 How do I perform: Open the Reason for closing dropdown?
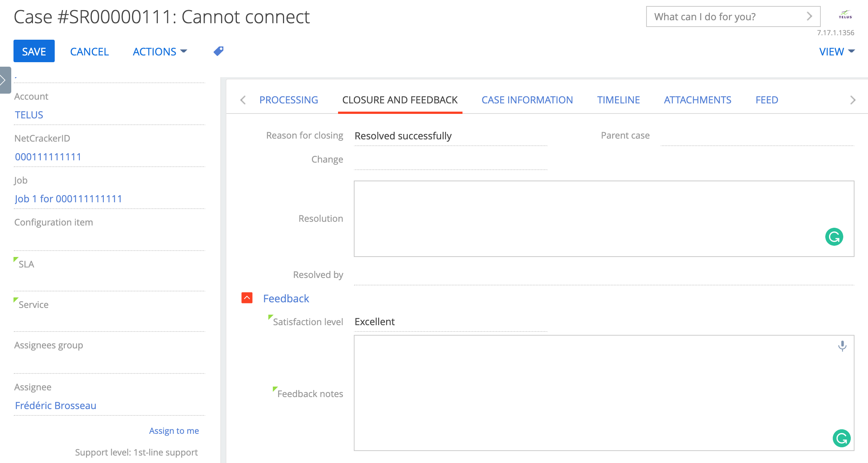pos(450,136)
